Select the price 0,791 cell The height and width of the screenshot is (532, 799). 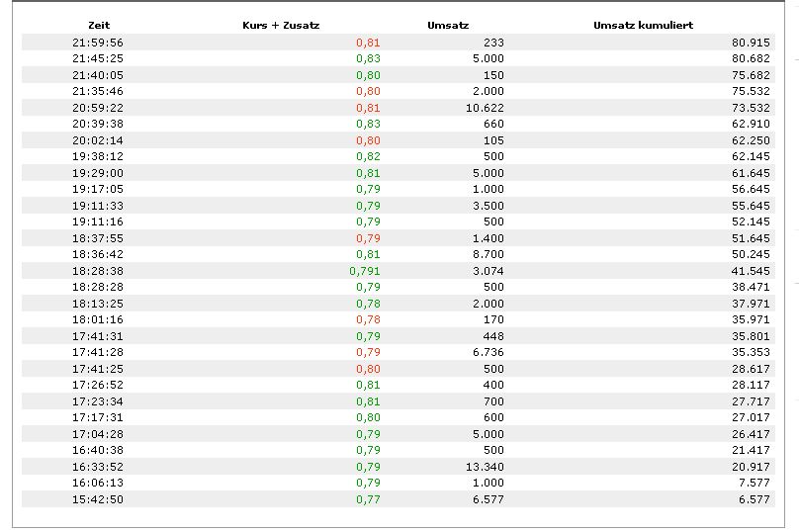(365, 271)
